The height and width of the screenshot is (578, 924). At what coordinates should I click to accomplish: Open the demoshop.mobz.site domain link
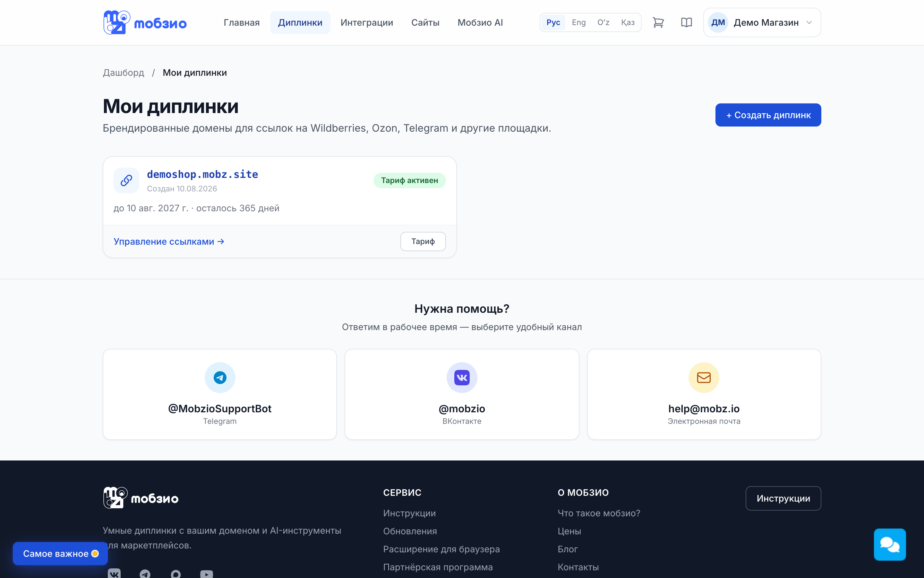202,174
